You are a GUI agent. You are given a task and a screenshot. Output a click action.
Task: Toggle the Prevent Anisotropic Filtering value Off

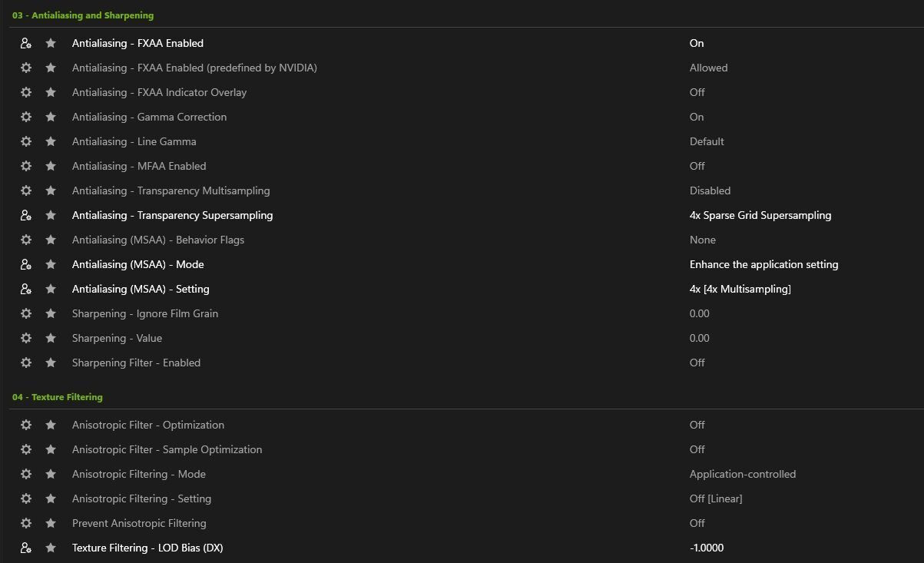point(697,523)
